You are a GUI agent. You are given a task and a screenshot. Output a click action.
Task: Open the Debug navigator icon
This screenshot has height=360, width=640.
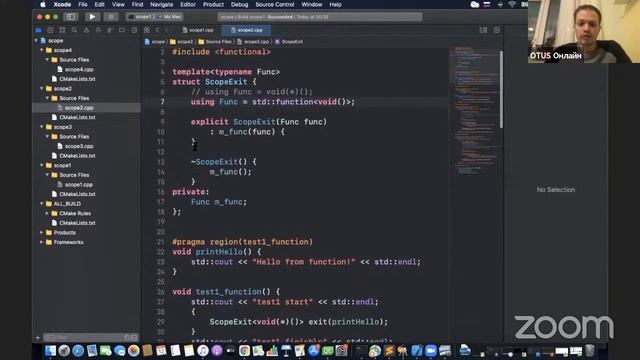(x=110, y=30)
